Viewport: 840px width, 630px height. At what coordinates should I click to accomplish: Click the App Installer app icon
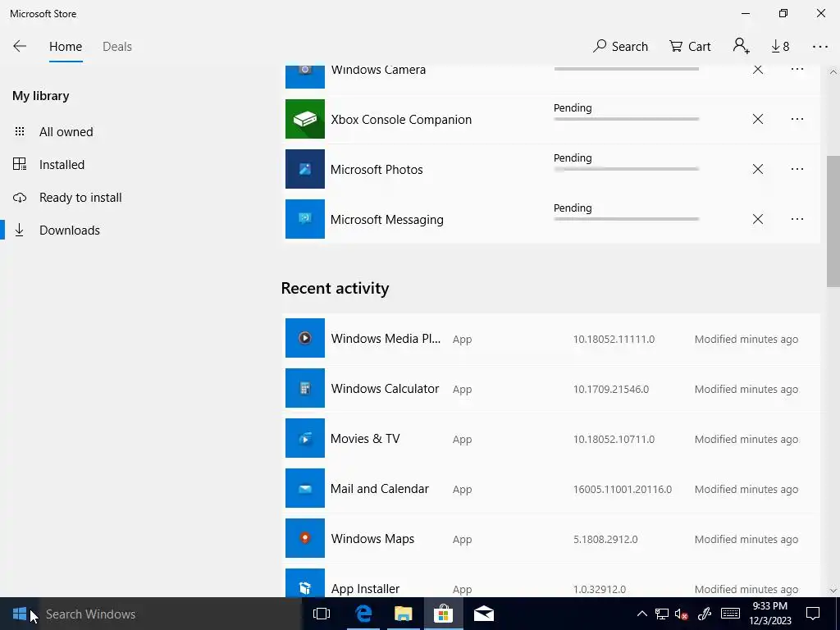305,583
